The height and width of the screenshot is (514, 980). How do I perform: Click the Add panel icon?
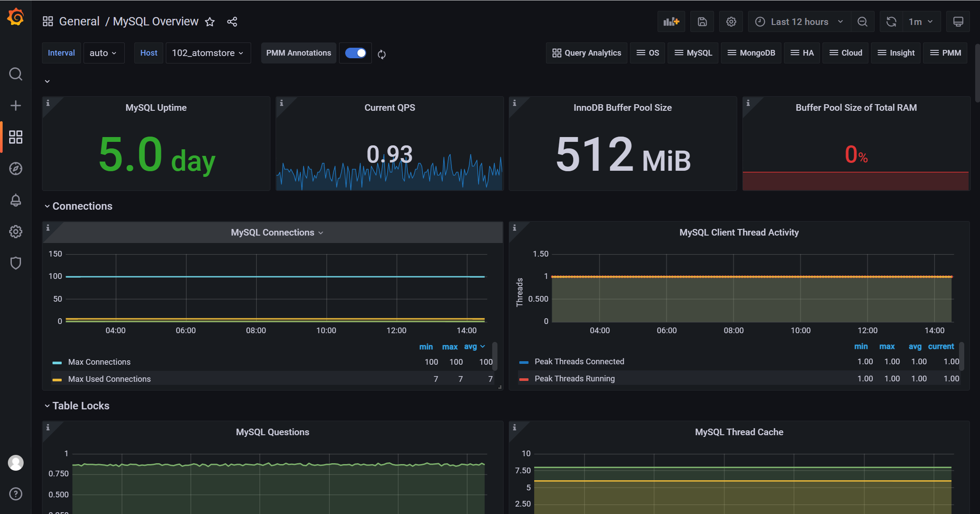tap(671, 21)
